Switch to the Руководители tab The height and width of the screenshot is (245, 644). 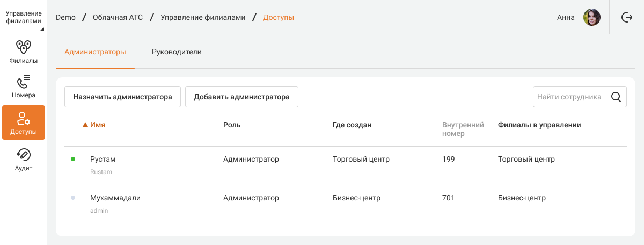177,52
